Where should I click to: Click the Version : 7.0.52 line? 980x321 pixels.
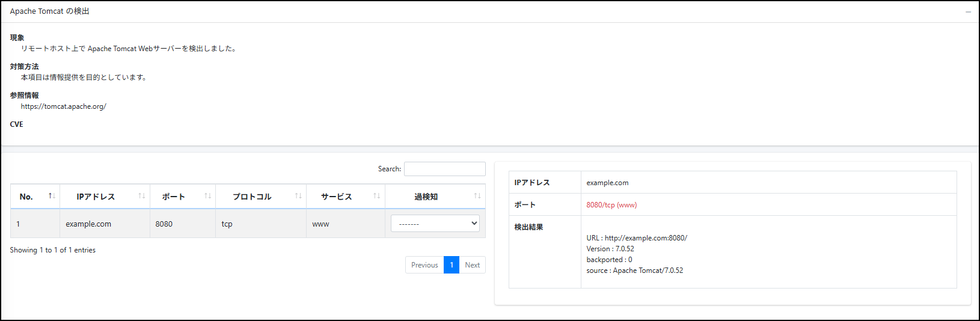[x=610, y=249]
